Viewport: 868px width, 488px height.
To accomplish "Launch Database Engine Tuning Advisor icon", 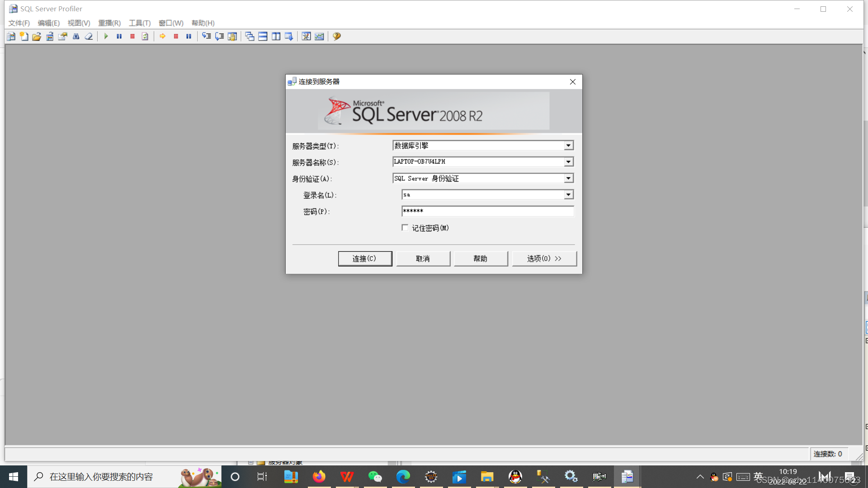I will (306, 37).
